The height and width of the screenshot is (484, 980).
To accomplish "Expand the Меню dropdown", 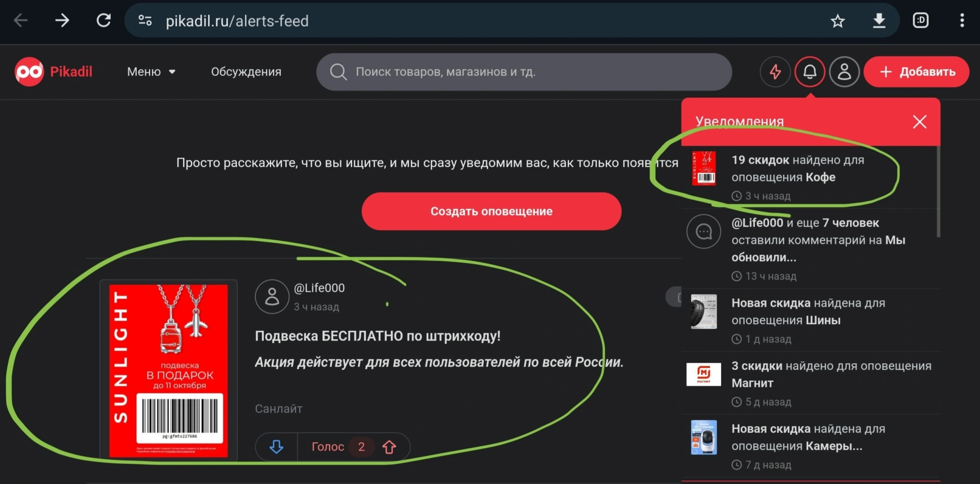I will (151, 72).
